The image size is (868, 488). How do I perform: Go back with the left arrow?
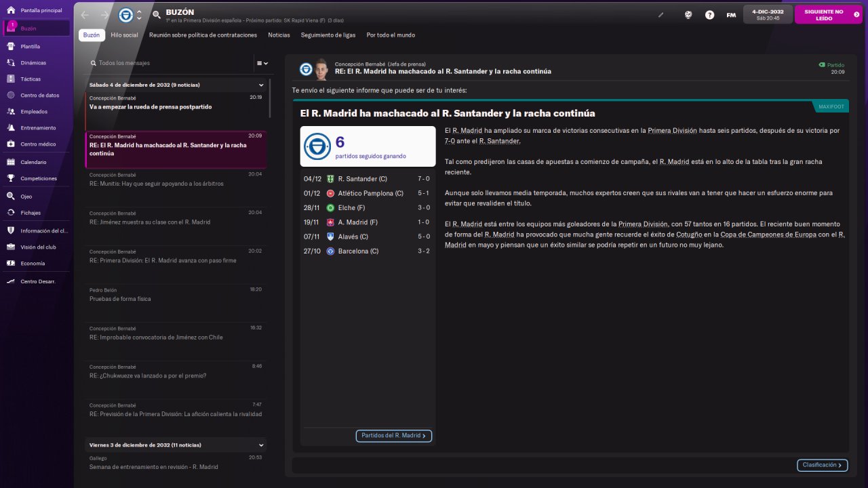(84, 14)
